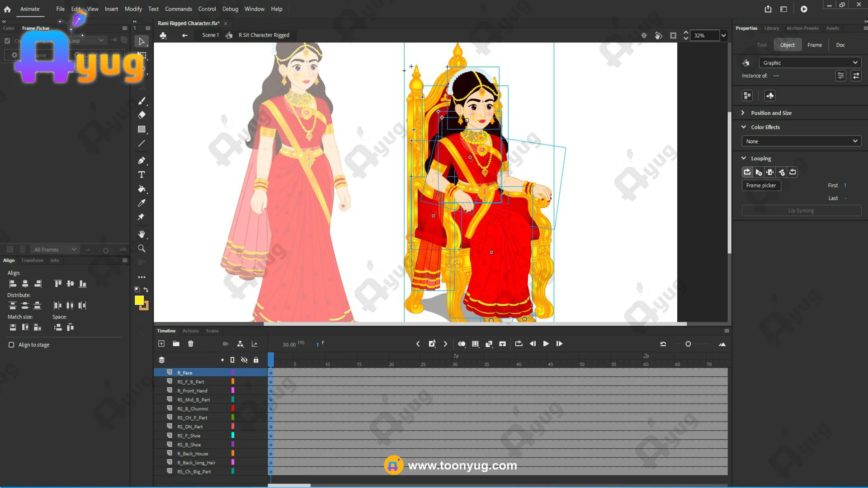The height and width of the screenshot is (488, 868).
Task: Enable the Align to stage checkbox
Action: click(11, 345)
